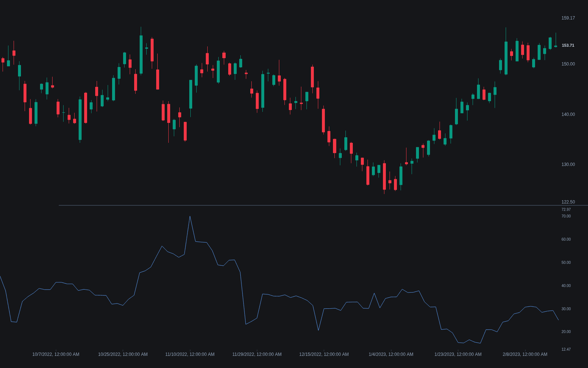Click the 60.00 indicator axis label
Screen dimensions: 588x368
(566, 240)
